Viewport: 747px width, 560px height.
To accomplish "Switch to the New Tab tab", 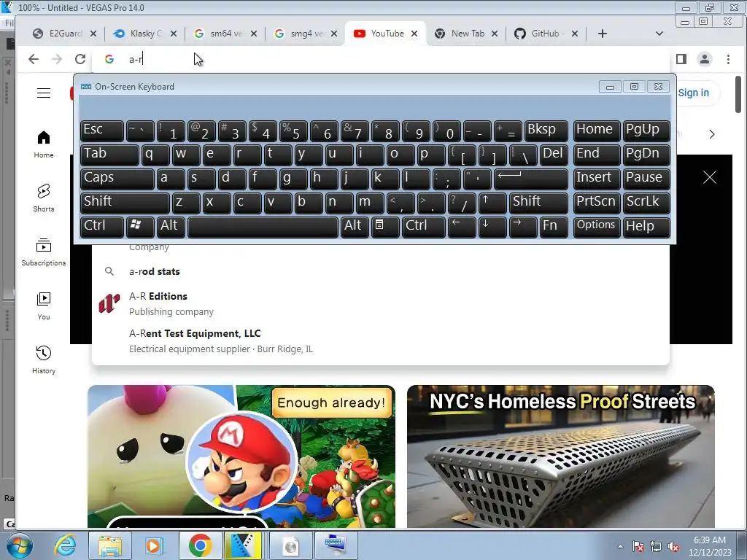I will (466, 34).
